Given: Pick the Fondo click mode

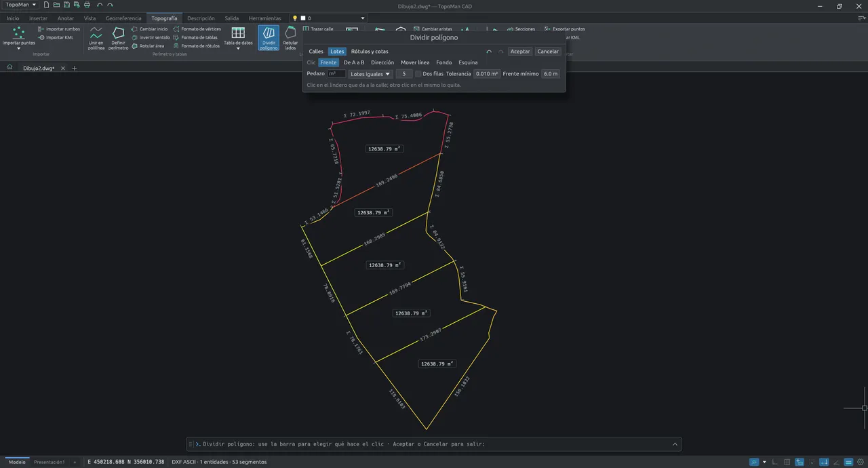Looking at the screenshot, I should coord(443,62).
